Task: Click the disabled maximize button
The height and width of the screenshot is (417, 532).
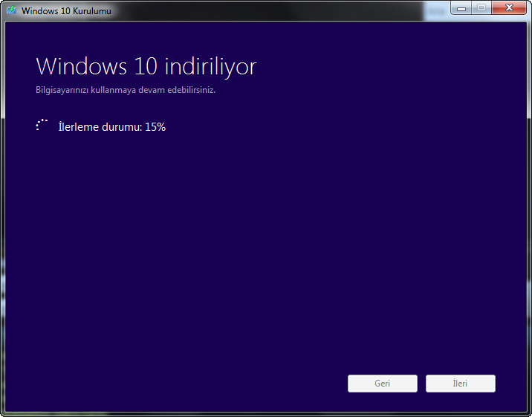Action: 481,8
